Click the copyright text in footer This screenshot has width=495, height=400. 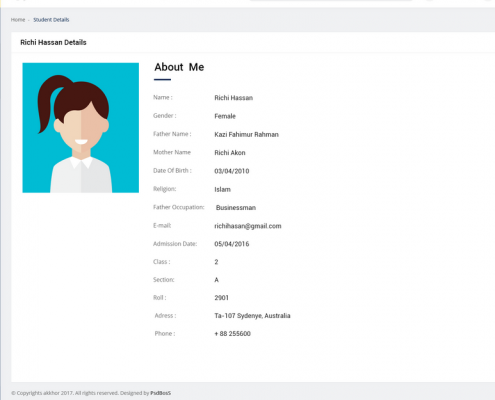pyautogui.click(x=80, y=393)
